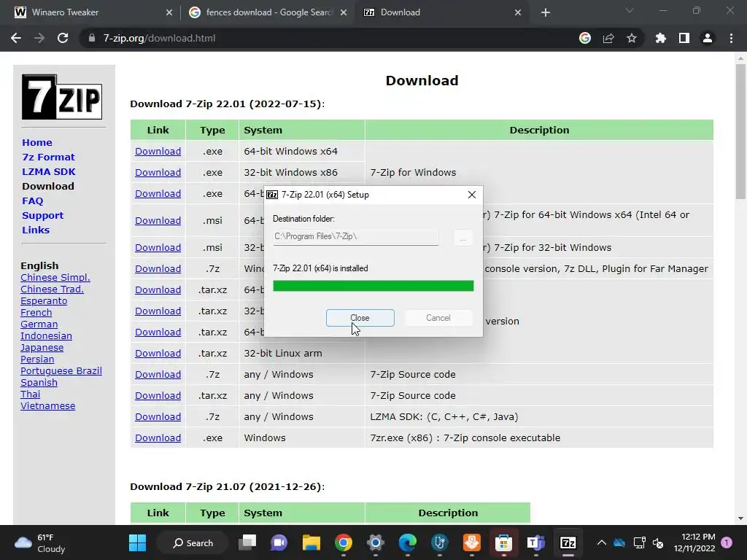Toggle the Chrome side panel icon

point(684,38)
